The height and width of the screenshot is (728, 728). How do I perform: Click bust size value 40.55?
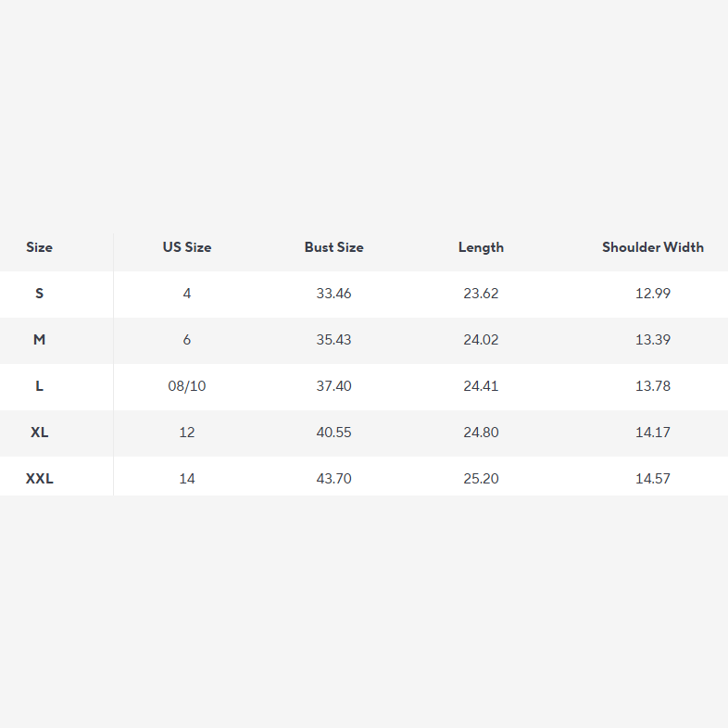333,433
